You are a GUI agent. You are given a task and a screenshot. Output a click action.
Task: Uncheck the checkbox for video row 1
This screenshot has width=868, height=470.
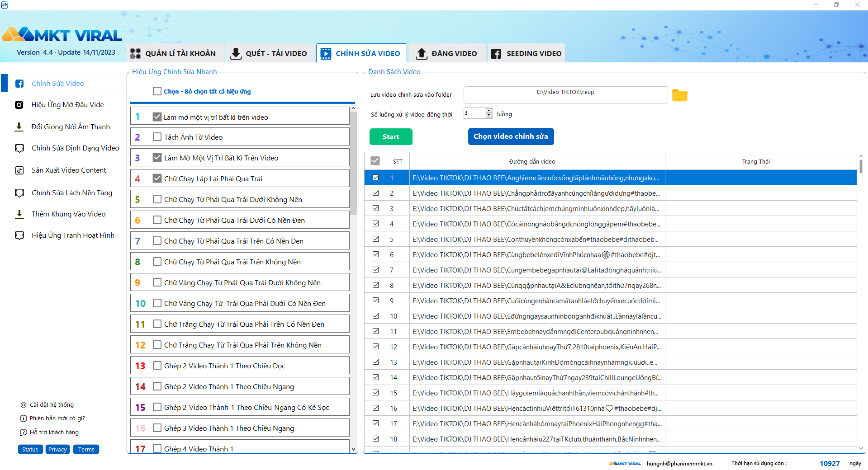(x=375, y=178)
